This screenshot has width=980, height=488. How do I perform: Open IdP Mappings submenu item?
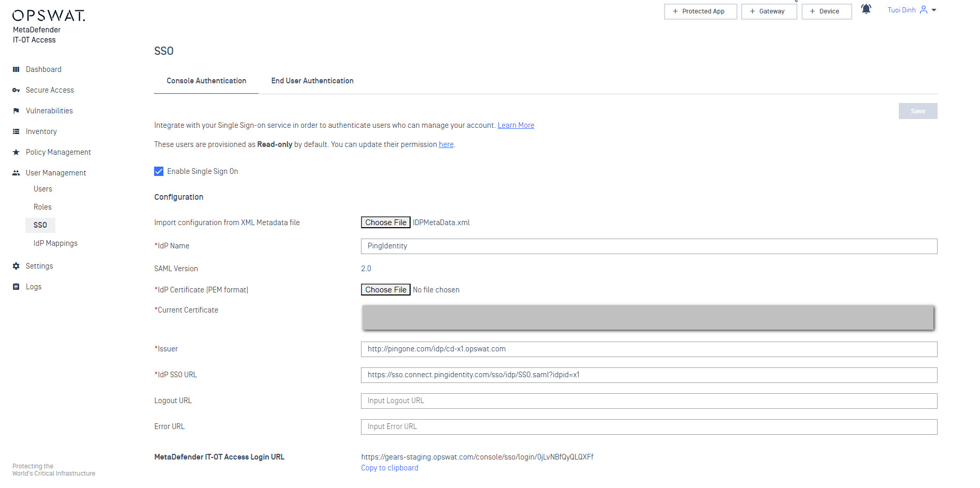tap(55, 243)
